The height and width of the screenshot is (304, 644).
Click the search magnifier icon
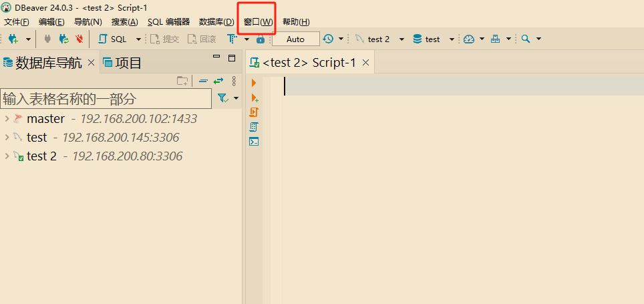(x=525, y=39)
